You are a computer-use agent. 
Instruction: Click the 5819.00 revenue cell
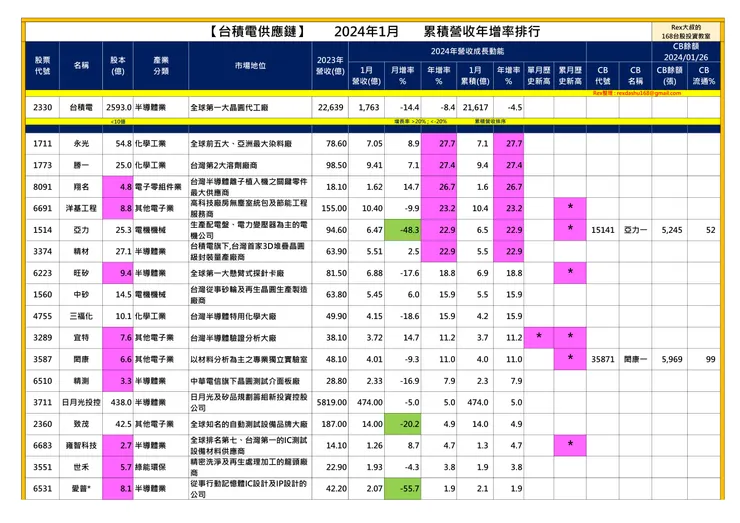(331, 403)
